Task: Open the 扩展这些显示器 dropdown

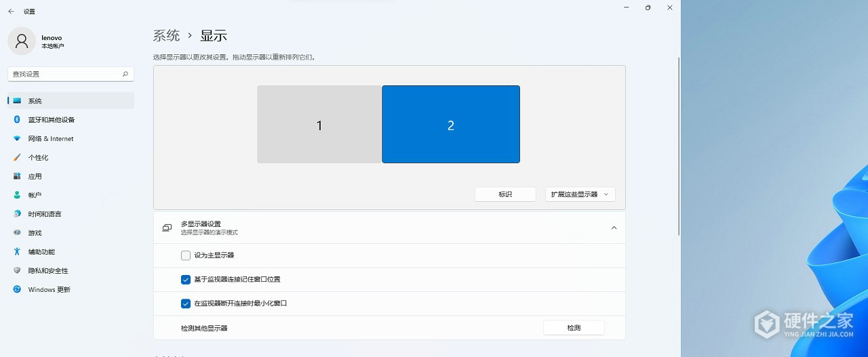Action: (x=580, y=194)
